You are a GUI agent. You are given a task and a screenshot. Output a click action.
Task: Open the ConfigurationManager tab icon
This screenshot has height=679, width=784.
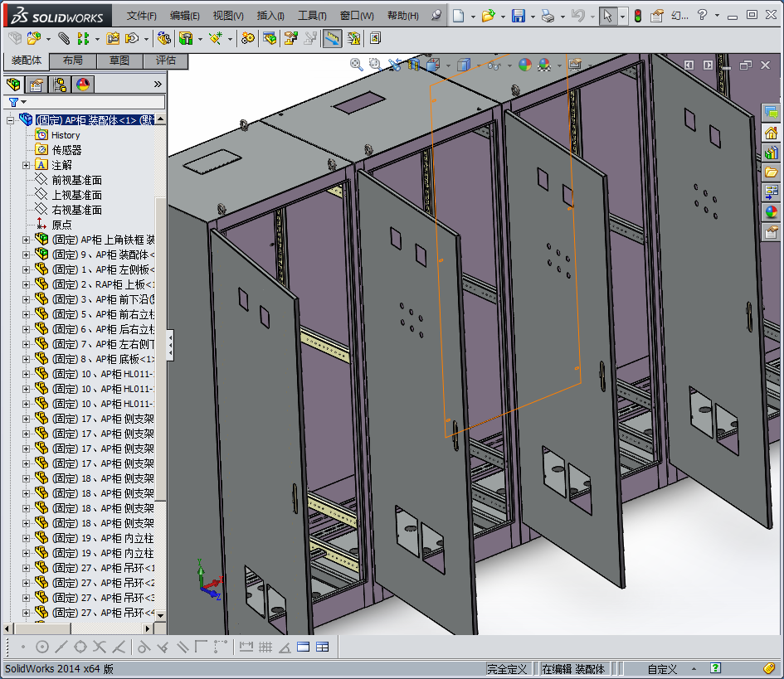click(60, 85)
